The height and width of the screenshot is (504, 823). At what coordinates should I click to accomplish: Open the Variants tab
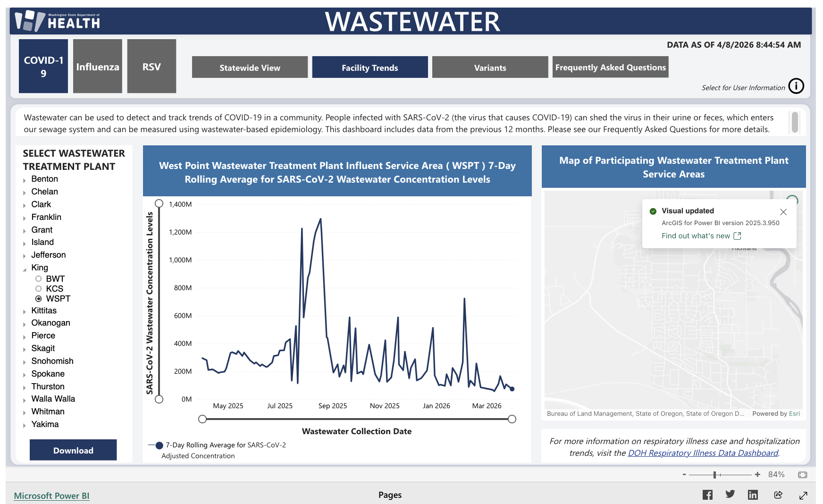coord(490,67)
